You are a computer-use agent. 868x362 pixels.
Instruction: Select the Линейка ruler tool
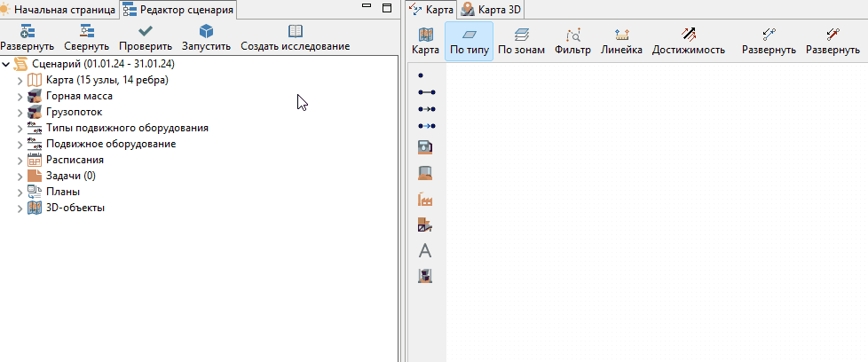pyautogui.click(x=621, y=35)
